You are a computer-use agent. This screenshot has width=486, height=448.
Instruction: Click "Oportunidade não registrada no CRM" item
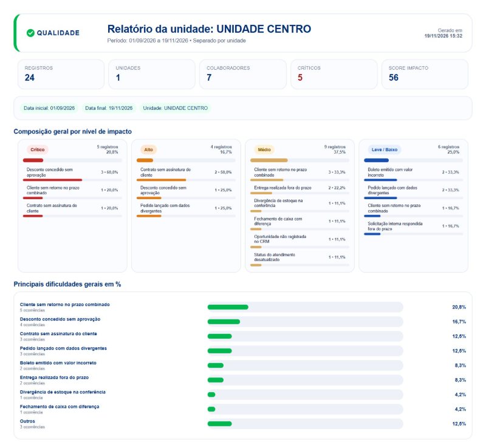[280, 239]
